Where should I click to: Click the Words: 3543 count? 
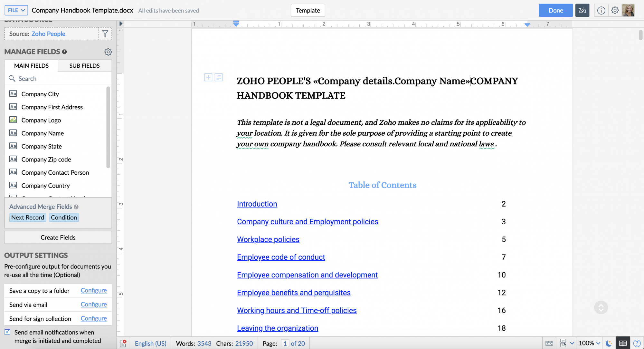(x=194, y=344)
